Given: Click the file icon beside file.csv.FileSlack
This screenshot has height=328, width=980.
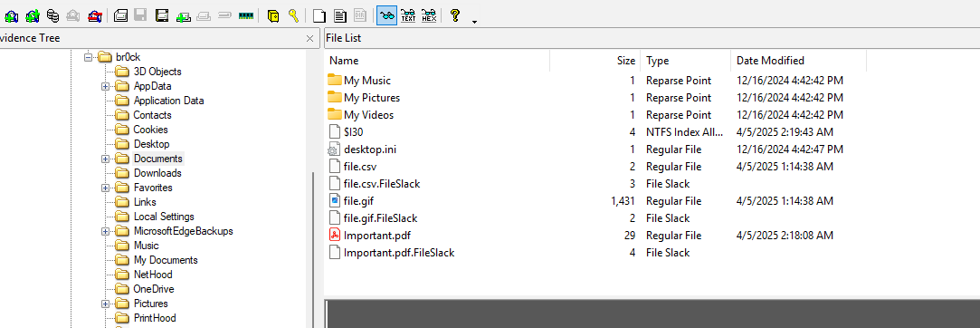Looking at the screenshot, I should [x=335, y=183].
